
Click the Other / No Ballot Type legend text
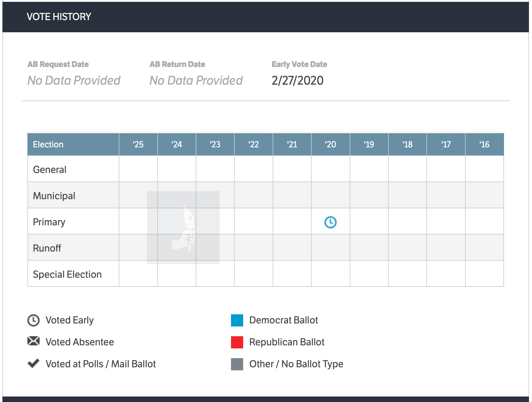tap(296, 364)
